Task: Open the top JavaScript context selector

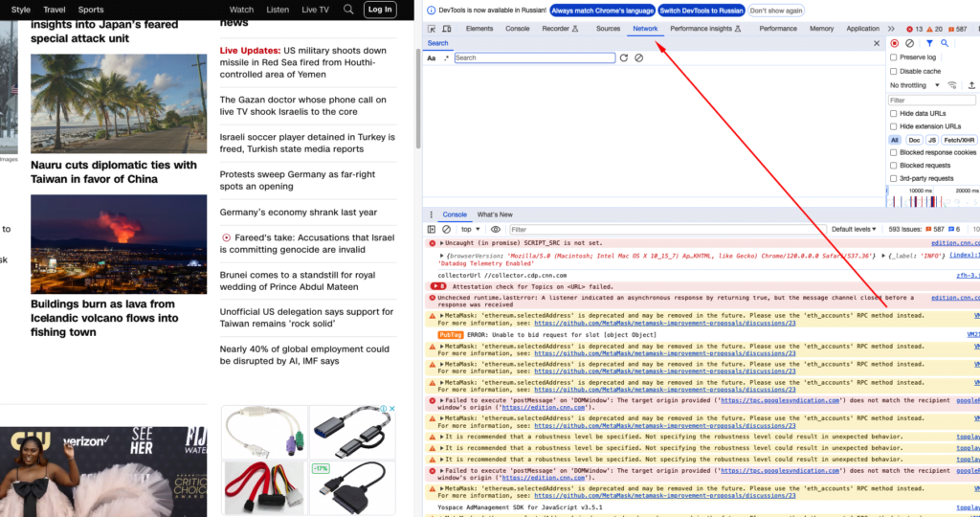Action: point(471,230)
